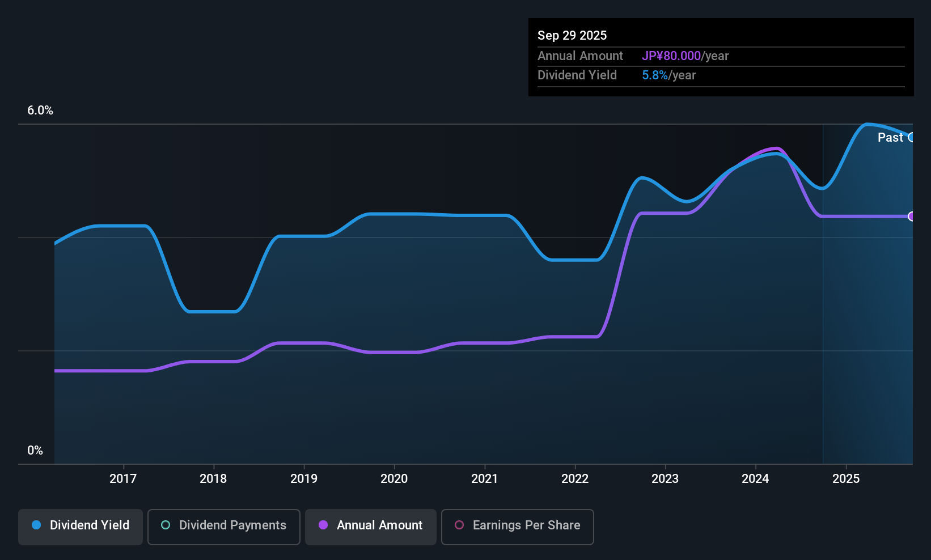Click the 5.8%/year dividend yield value

coord(668,75)
